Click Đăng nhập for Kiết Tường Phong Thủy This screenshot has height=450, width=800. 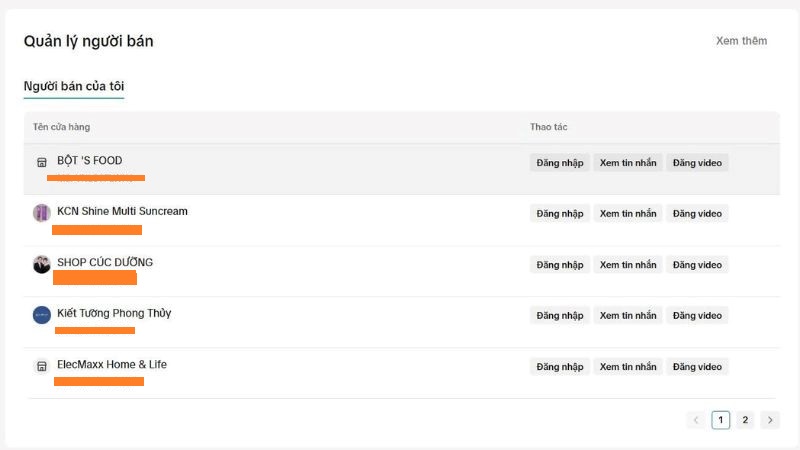tap(559, 316)
